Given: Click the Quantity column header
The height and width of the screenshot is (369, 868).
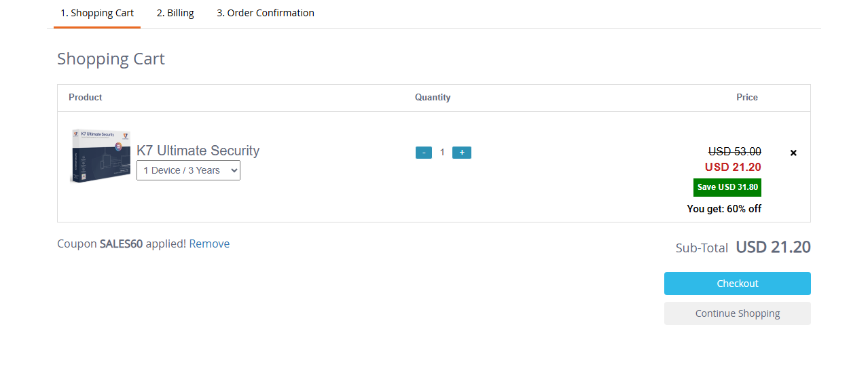Looking at the screenshot, I should [x=433, y=97].
